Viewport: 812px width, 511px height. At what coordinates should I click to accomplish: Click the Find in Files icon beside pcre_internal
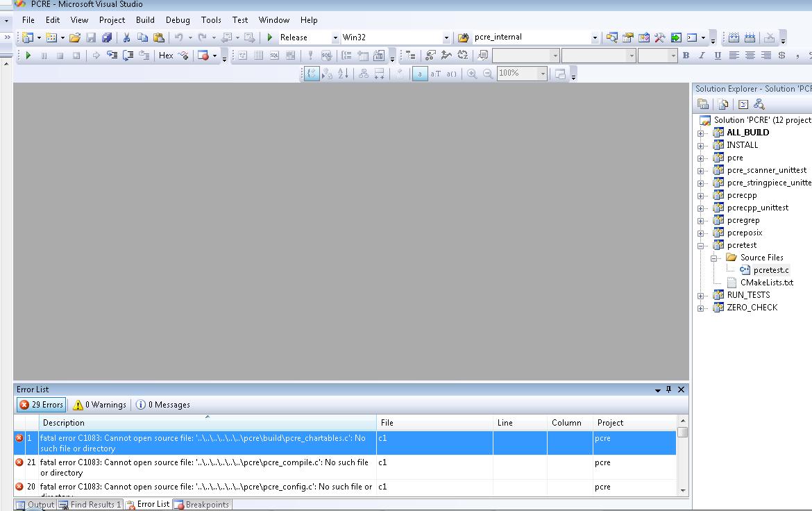click(x=464, y=37)
